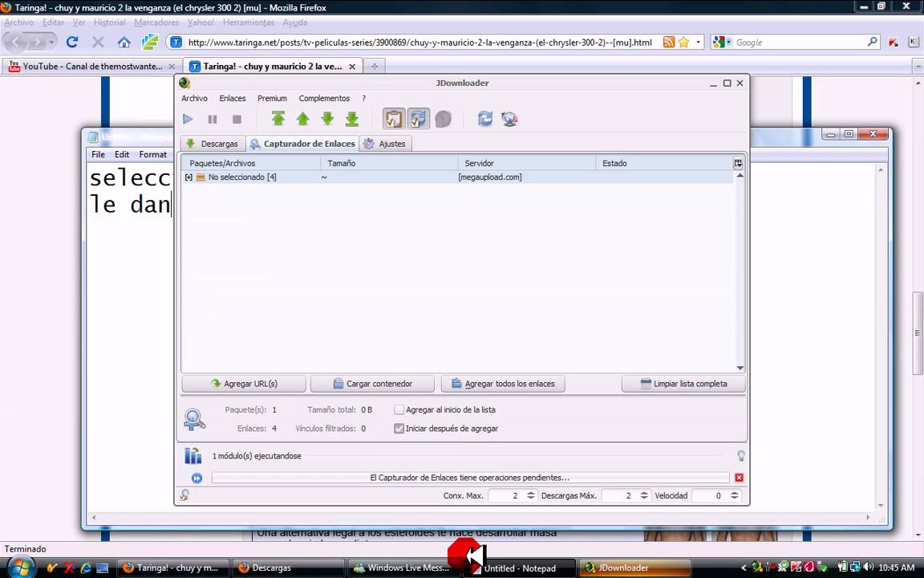Click the blue fast-forward icon beside progress bar
Viewport: 924px width, 578px height.
[197, 478]
